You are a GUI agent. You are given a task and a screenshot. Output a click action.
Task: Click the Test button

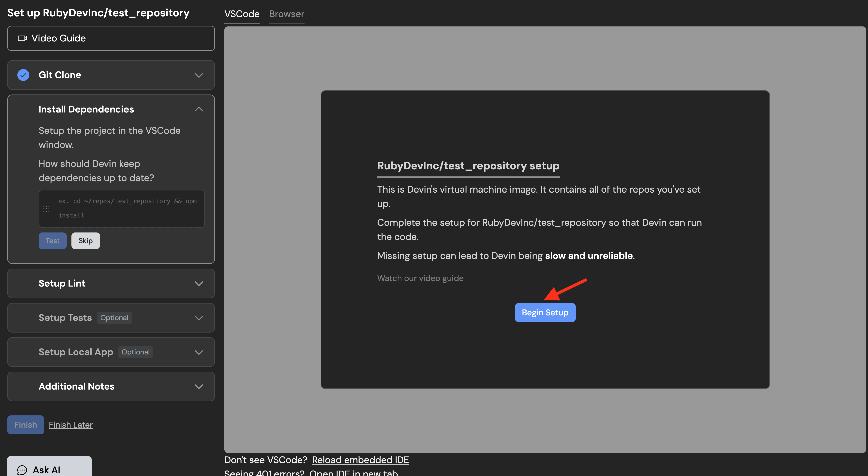52,241
